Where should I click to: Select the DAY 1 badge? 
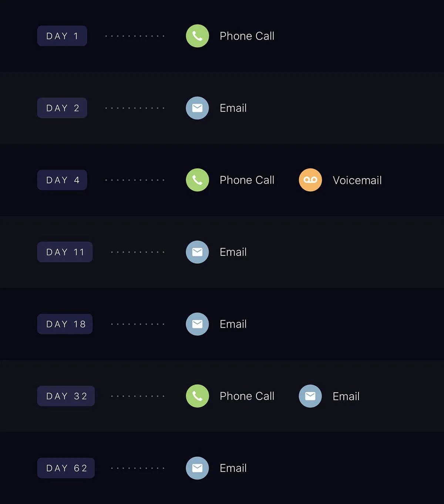62,36
